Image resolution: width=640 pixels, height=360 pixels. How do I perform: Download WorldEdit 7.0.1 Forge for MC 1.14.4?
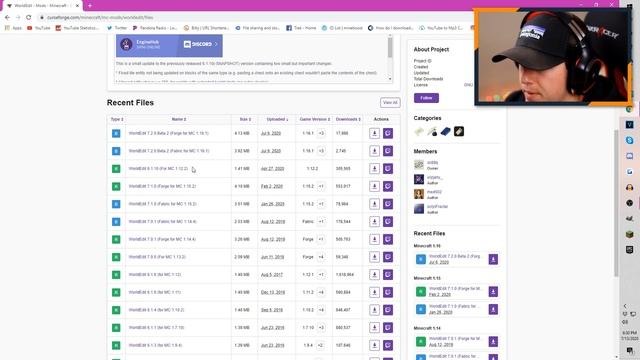tap(374, 239)
